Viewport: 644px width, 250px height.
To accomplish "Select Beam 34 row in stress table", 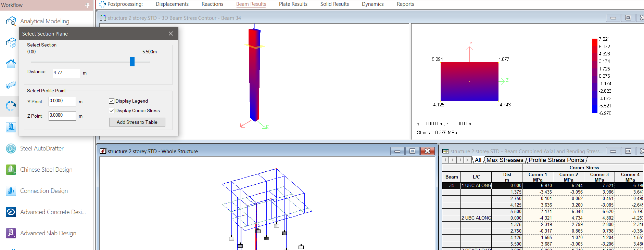I will coord(451,186).
